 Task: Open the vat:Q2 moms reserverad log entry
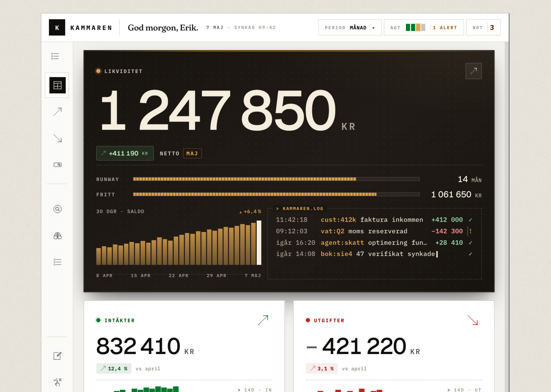pyautogui.click(x=374, y=231)
